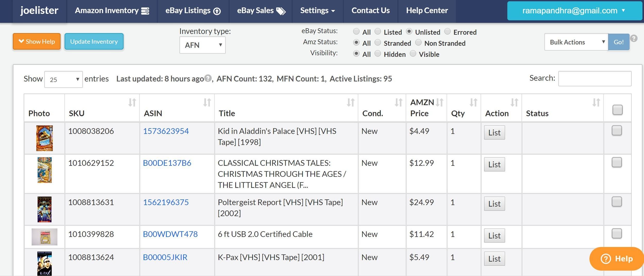The width and height of the screenshot is (644, 276).
Task: Sort table by Qty column arrows
Action: point(473,102)
